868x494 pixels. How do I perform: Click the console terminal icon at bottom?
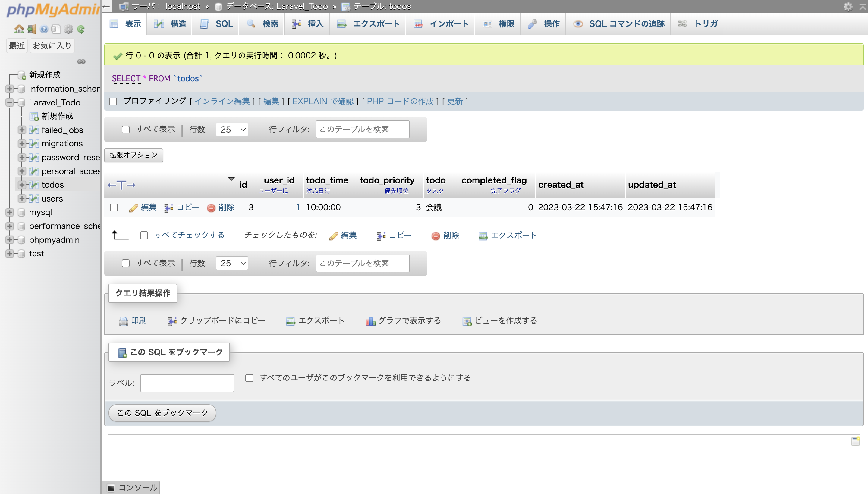tap(111, 488)
